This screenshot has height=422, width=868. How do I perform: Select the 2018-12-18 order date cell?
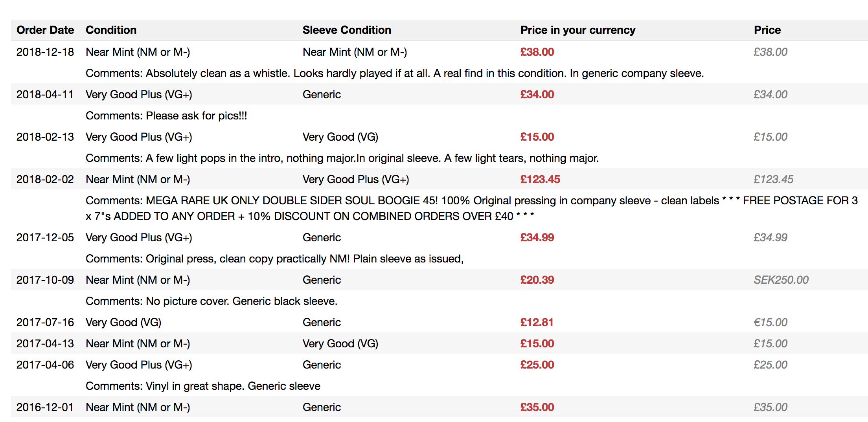click(45, 52)
